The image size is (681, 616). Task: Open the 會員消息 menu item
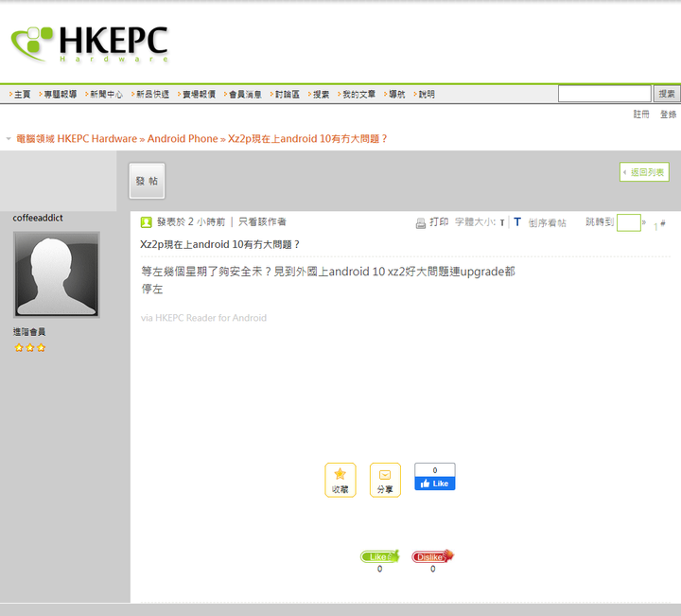(x=245, y=95)
